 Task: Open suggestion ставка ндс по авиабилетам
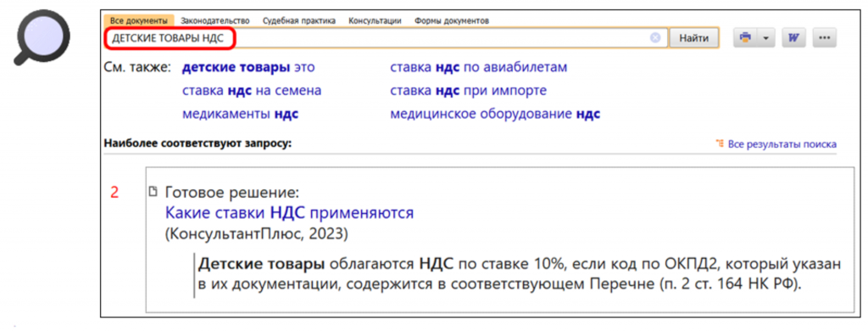[x=479, y=68]
